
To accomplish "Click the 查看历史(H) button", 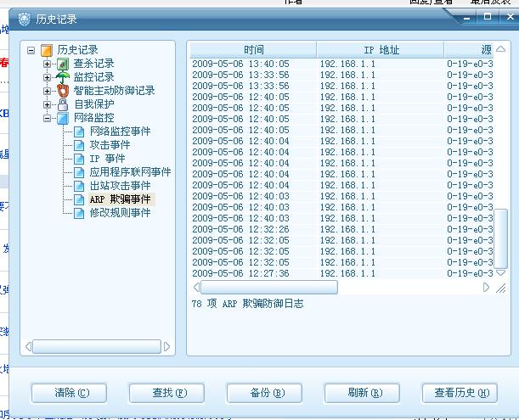I will pos(460,393).
